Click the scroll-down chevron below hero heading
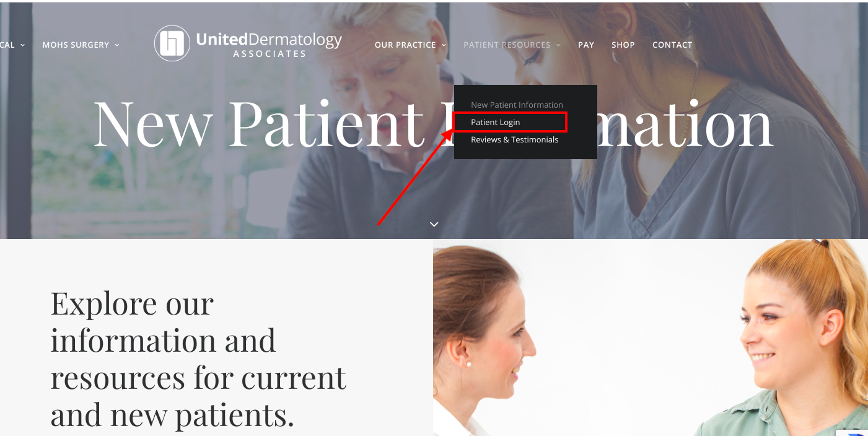 click(x=434, y=224)
